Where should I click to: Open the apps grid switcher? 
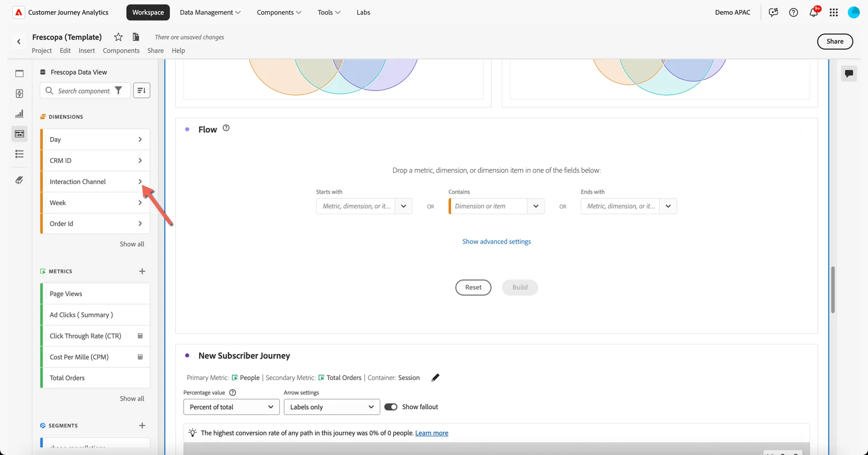pos(833,12)
